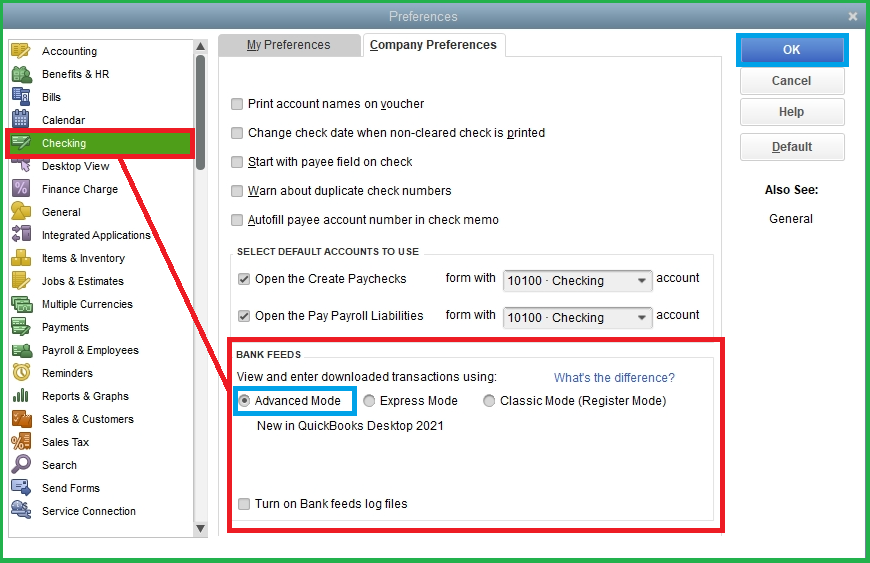Image resolution: width=870 pixels, height=563 pixels.
Task: Click the Finance Charge percent icon
Action: [21, 189]
